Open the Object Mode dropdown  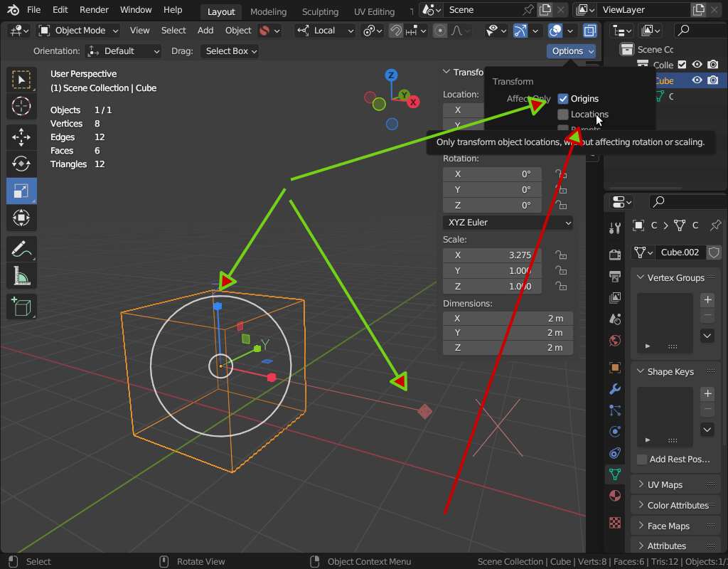[78, 31]
